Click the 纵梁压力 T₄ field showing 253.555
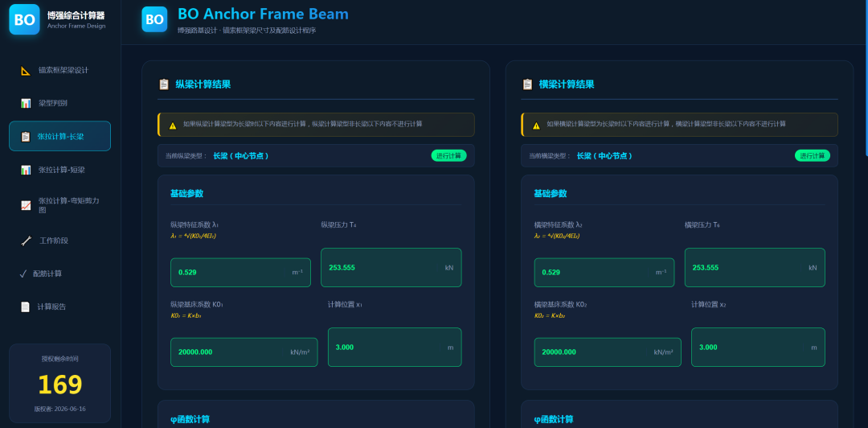The height and width of the screenshot is (428, 868). [x=391, y=267]
